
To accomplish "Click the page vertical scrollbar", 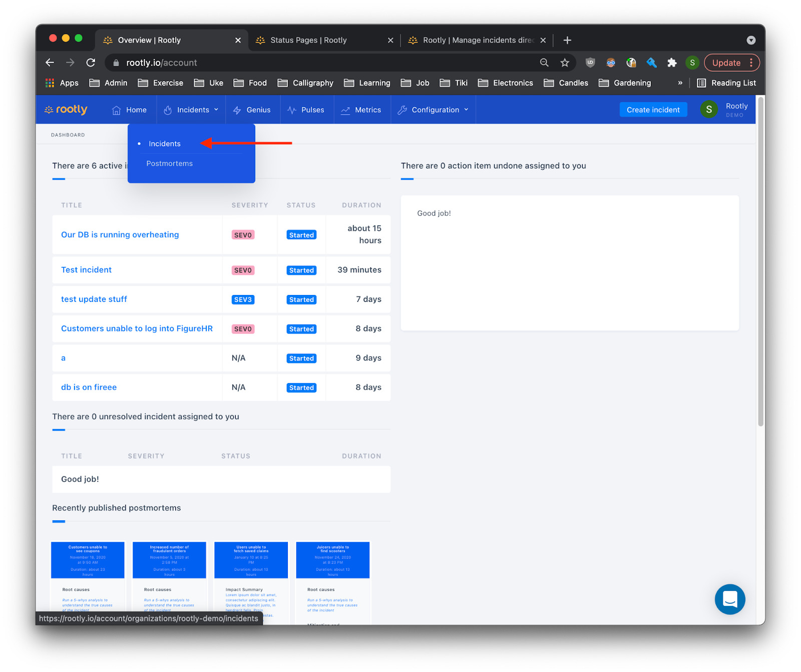I will [x=760, y=260].
